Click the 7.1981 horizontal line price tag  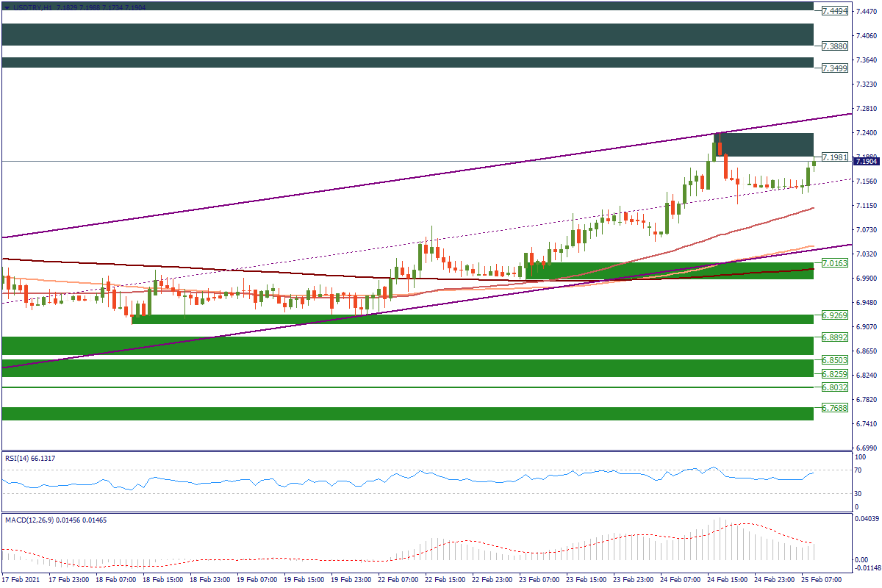coord(836,157)
